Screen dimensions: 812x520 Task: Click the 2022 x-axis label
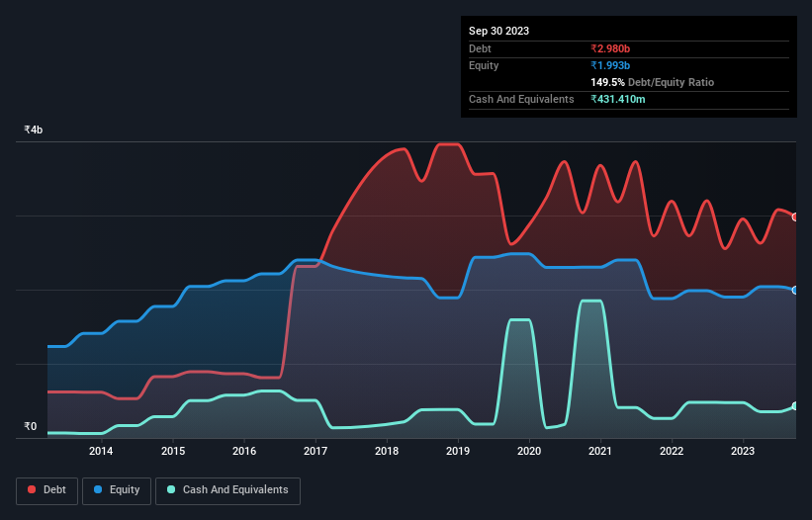coord(672,451)
